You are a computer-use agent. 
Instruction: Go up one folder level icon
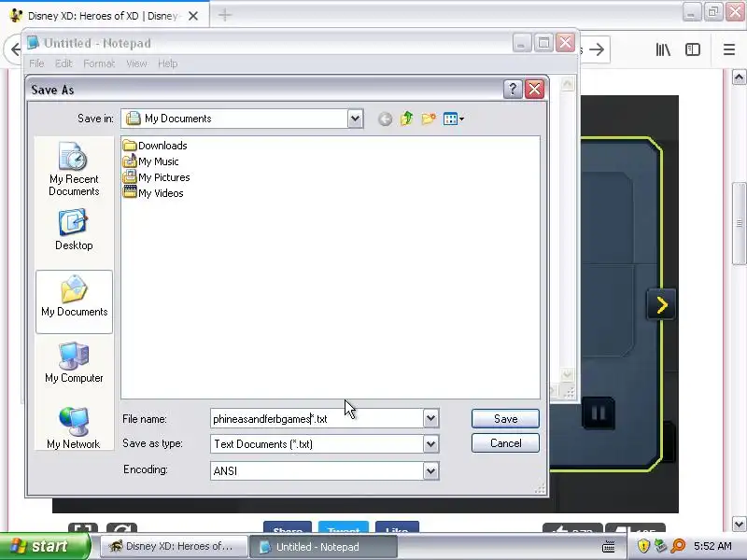click(406, 119)
